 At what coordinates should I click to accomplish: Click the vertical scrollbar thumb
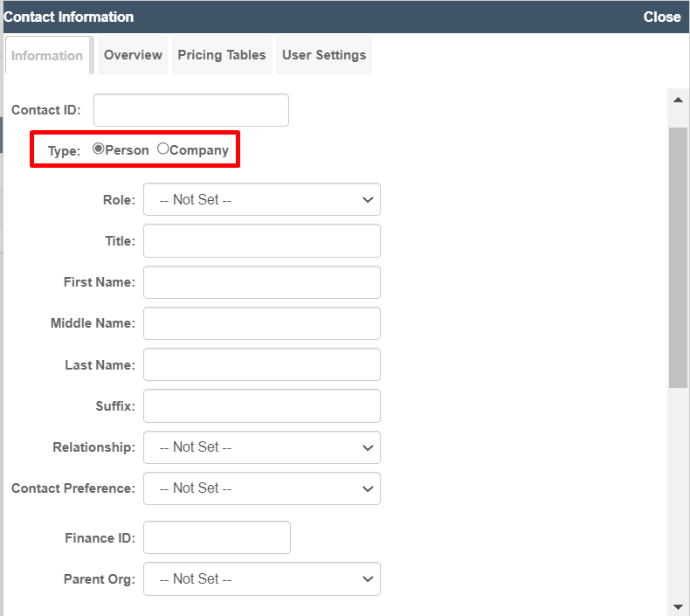pos(678,258)
